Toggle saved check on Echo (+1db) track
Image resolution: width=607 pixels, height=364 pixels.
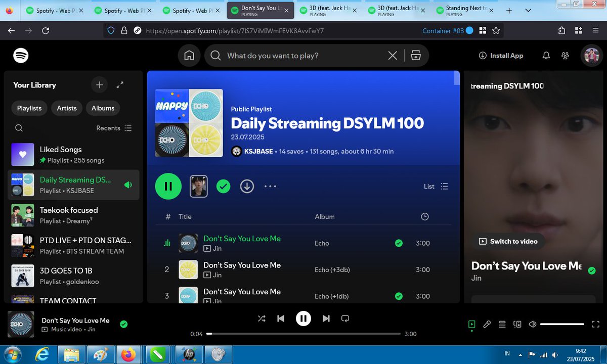(399, 296)
